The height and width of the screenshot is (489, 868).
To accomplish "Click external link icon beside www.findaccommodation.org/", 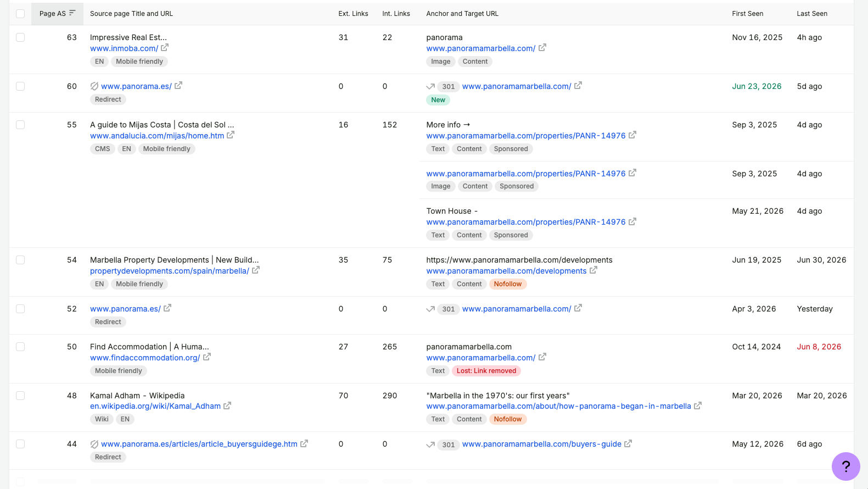I will point(207,357).
